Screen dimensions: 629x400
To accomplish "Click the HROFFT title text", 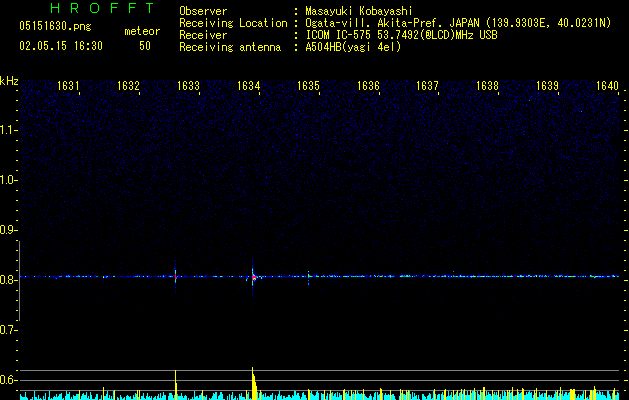I will click(103, 8).
